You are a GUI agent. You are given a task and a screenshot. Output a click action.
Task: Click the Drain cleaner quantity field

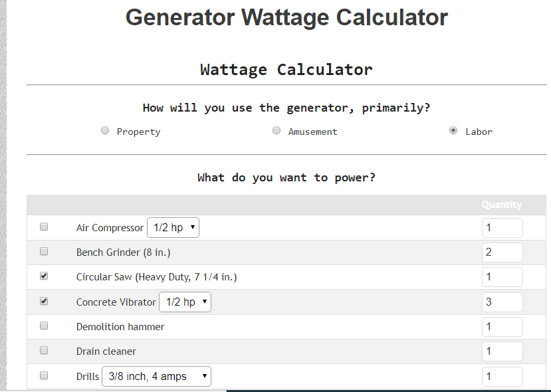click(x=502, y=351)
